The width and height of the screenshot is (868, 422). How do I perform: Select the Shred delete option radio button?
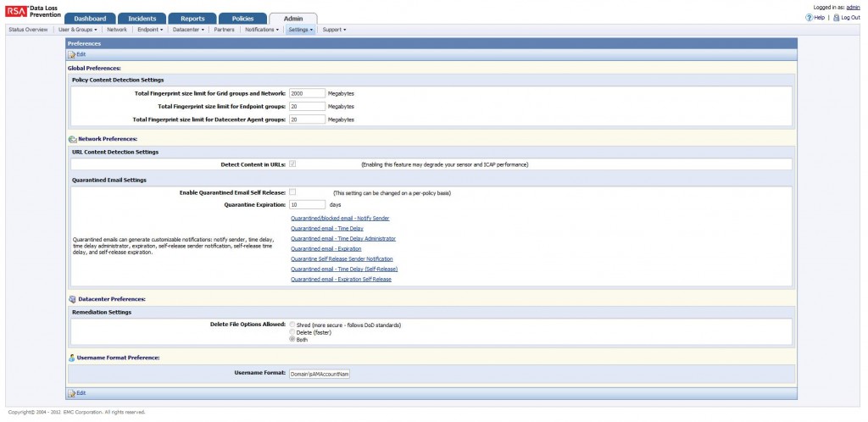pyautogui.click(x=292, y=325)
